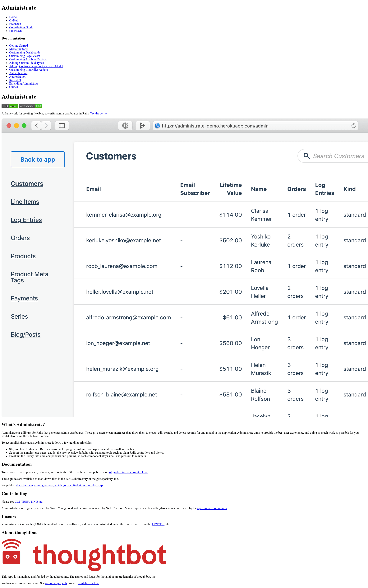Screen dimensions: 368x588
Task: Follow the Home link
Action: tap(13, 17)
